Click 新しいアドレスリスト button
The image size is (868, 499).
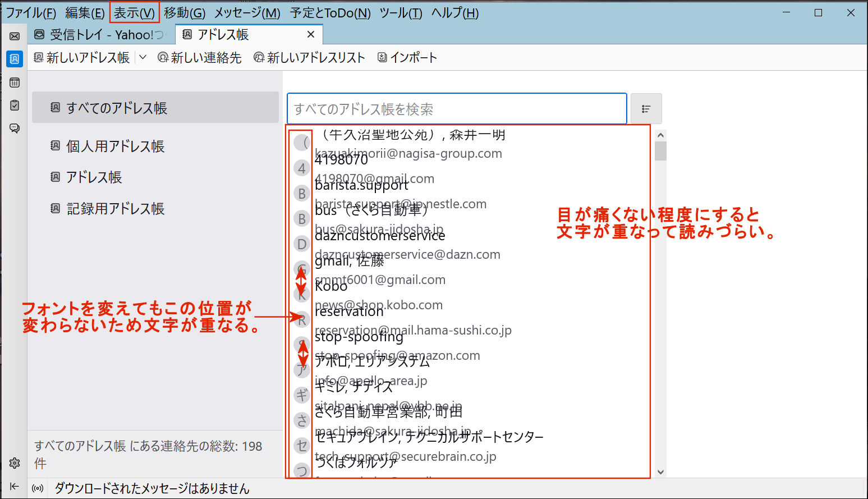[x=309, y=57]
